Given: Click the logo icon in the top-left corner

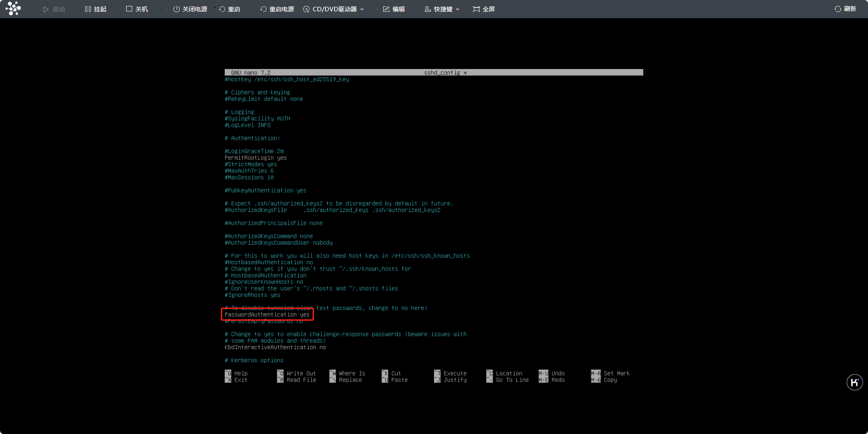Looking at the screenshot, I should point(13,9).
